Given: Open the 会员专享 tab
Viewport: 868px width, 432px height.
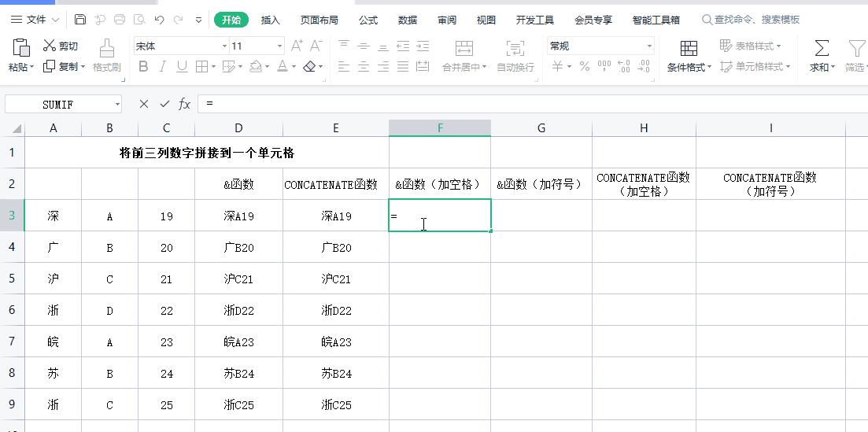Looking at the screenshot, I should [593, 20].
